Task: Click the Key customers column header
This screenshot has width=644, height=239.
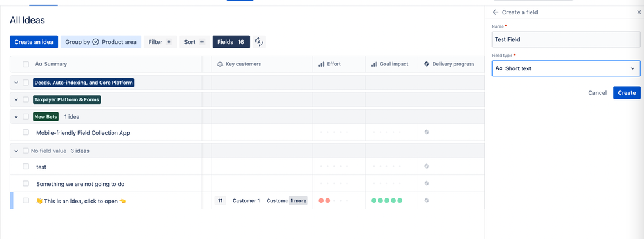Action: click(x=262, y=64)
